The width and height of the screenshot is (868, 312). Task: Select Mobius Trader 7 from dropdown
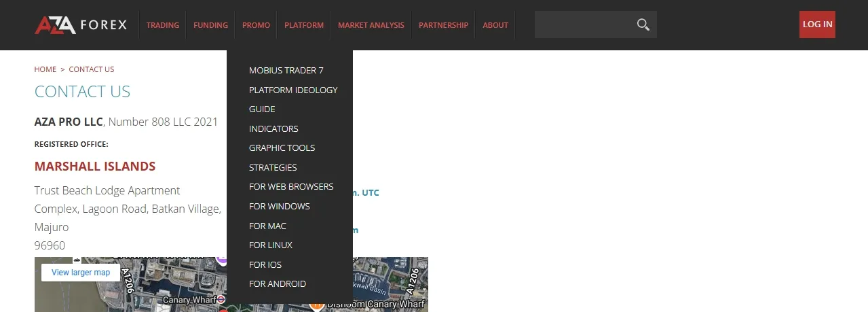[x=286, y=70]
